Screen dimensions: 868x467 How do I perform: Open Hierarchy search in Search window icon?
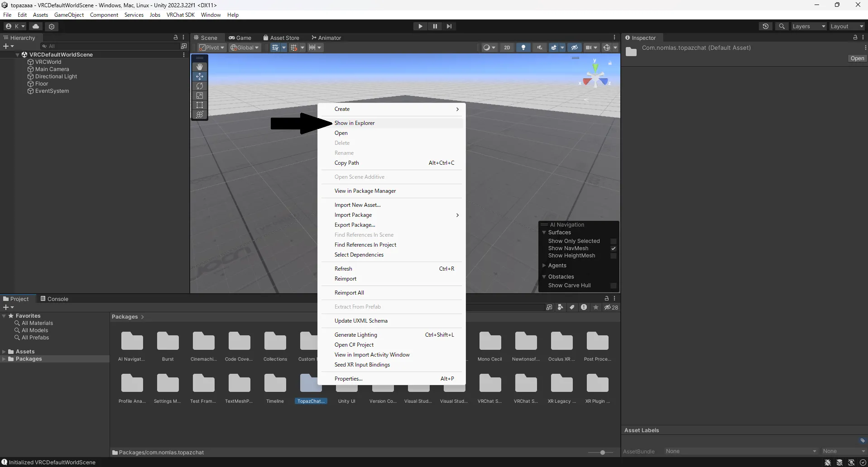[x=183, y=46]
